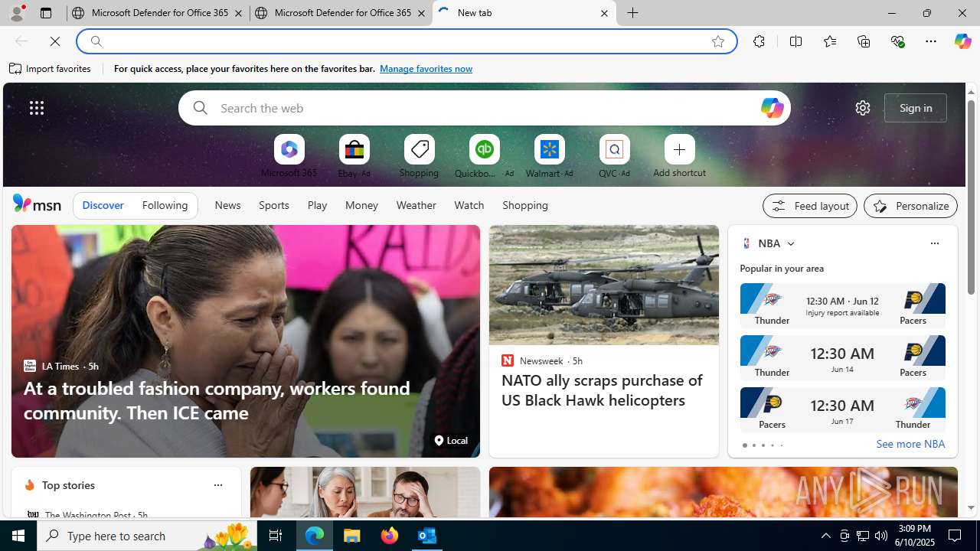Open the Shopping category in MSN nav
The height and width of the screenshot is (551, 980).
(x=525, y=205)
